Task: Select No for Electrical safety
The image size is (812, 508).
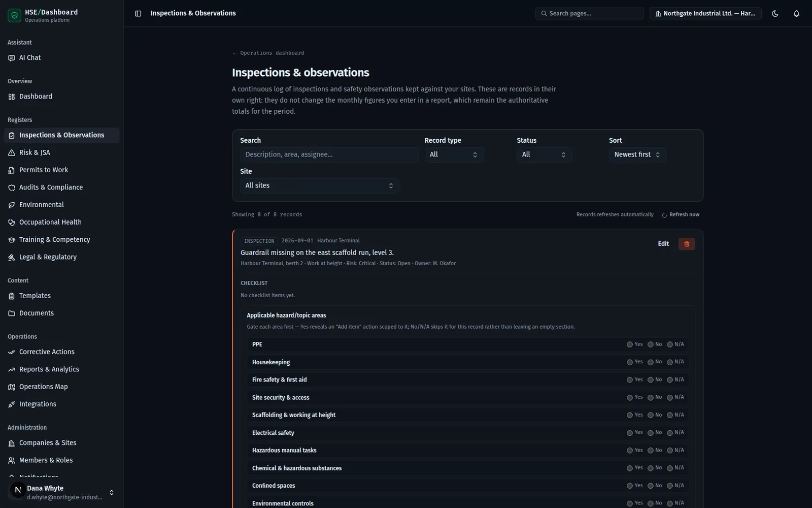Action: (x=651, y=433)
